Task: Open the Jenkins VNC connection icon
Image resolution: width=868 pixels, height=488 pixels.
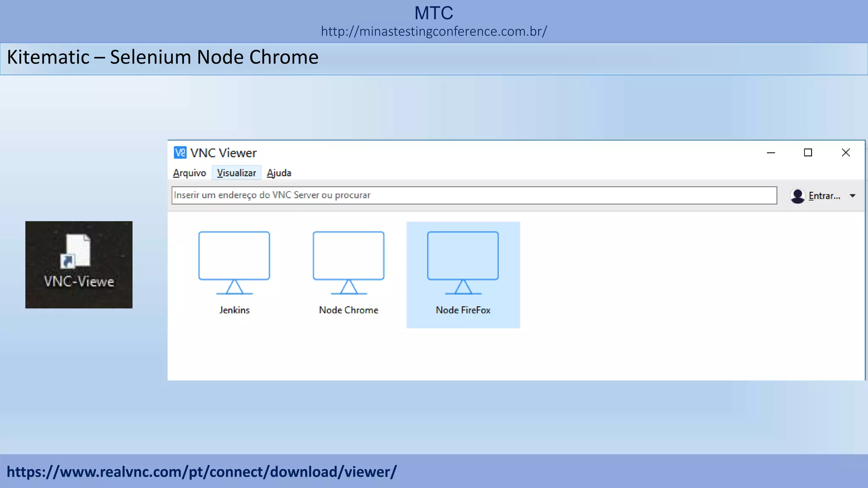Action: (234, 263)
